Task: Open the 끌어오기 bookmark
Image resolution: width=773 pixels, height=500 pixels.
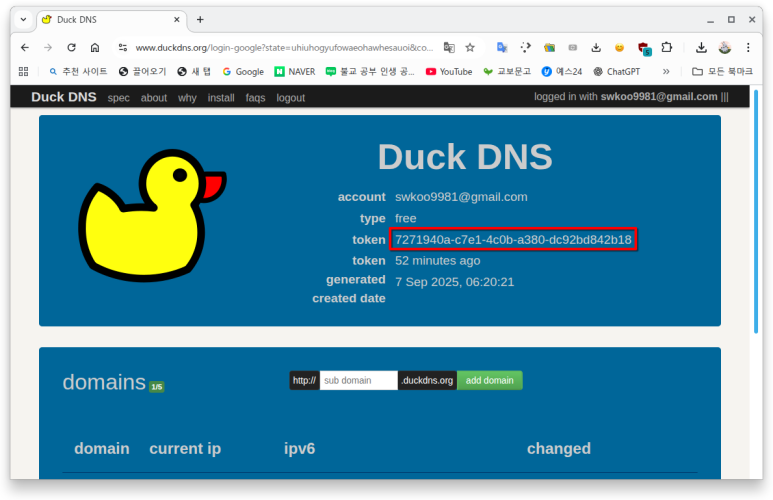Action: click(142, 71)
